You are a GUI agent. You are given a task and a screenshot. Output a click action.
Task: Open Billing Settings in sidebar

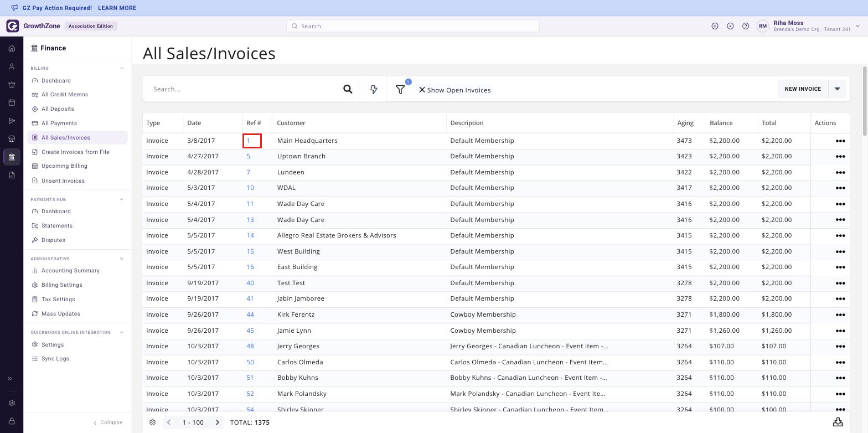pos(62,285)
